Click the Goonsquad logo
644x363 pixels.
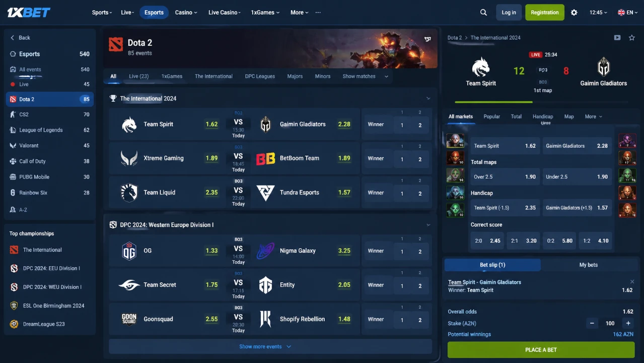129,319
